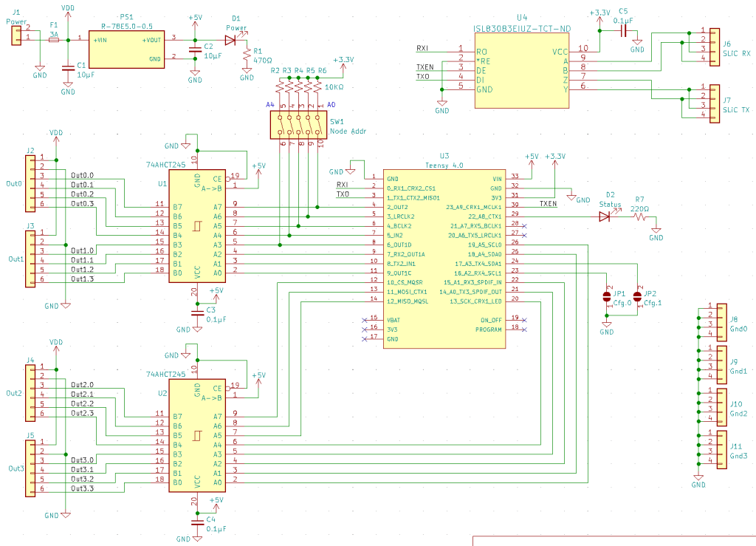Select the U1 74AHCT245 buffer symbol
Viewport: 756px width, 546px height.
(197, 229)
